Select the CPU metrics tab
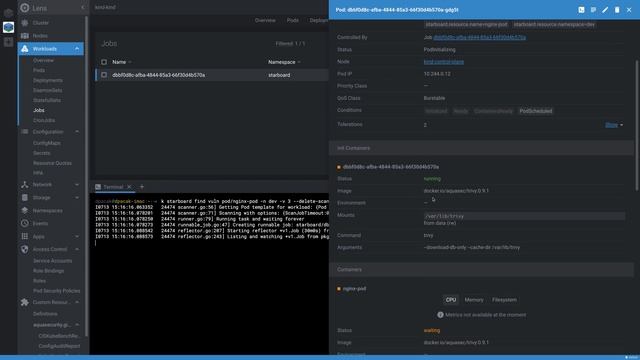Viewport: 640px width, 360px height. [x=451, y=300]
